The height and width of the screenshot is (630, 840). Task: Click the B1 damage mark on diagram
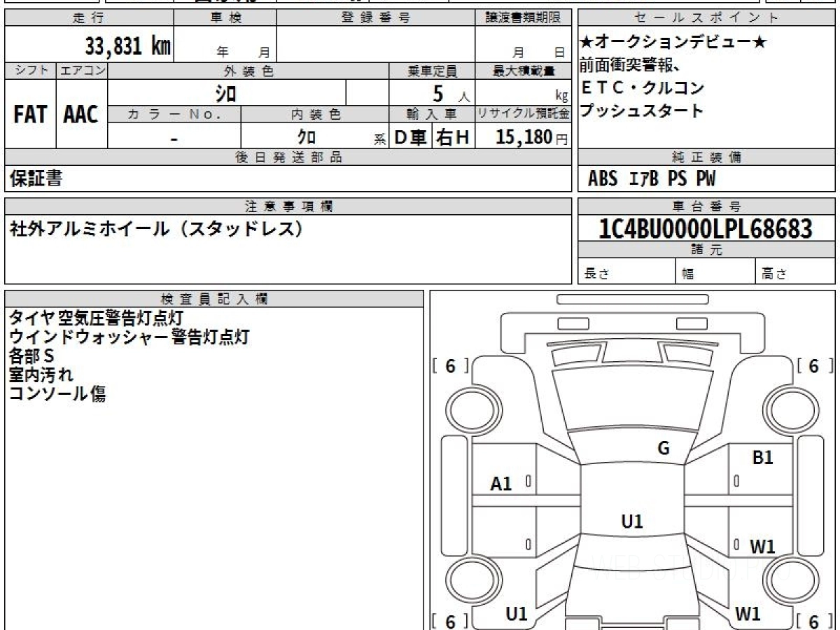(x=762, y=458)
